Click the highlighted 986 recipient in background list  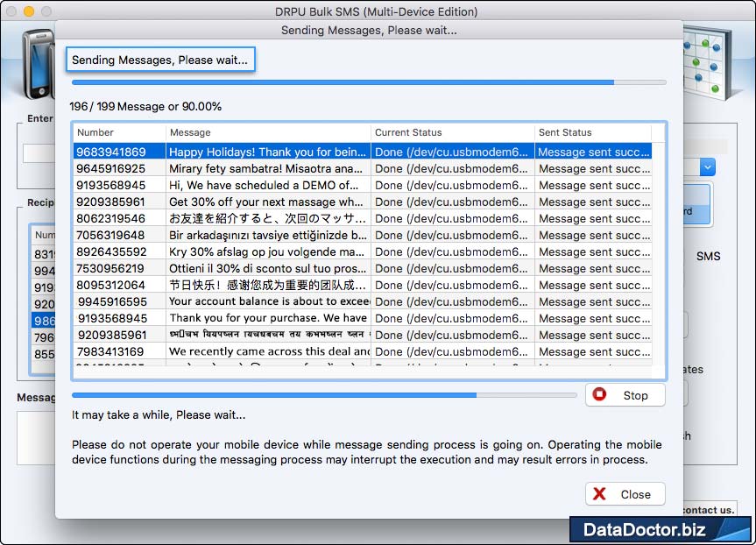[x=44, y=321]
